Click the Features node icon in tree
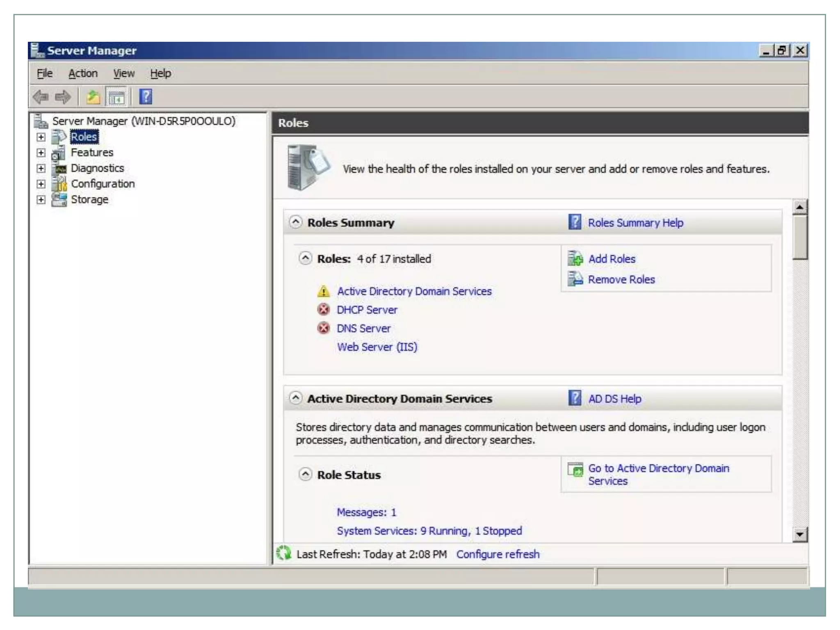Image resolution: width=840 pixels, height=630 pixels. tap(59, 153)
